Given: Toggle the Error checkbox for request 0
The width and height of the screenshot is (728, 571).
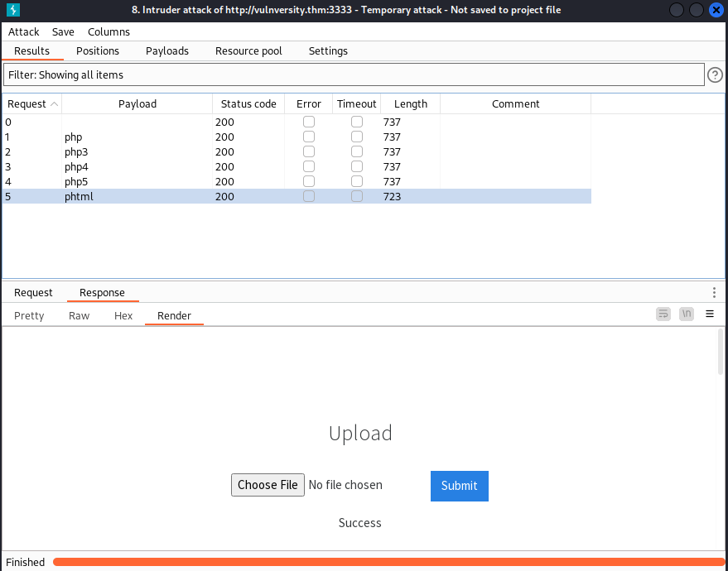Looking at the screenshot, I should click(309, 122).
